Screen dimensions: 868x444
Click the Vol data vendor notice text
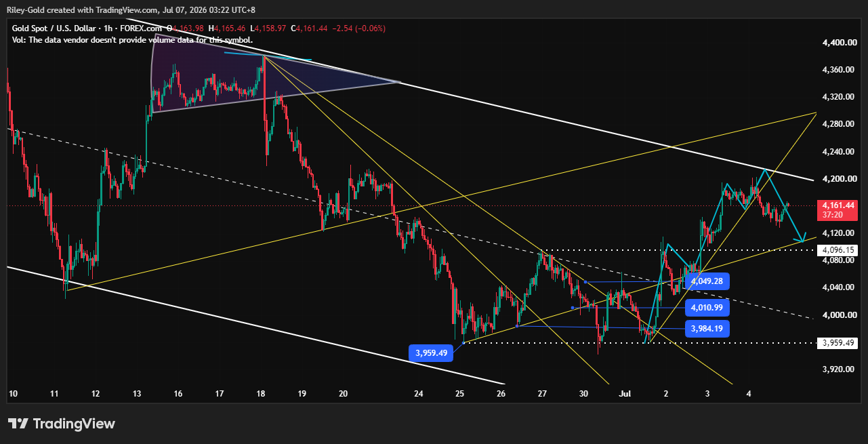pos(133,39)
